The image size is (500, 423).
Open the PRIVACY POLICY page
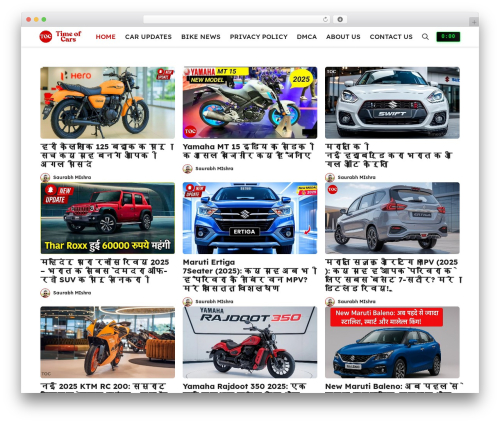point(258,37)
